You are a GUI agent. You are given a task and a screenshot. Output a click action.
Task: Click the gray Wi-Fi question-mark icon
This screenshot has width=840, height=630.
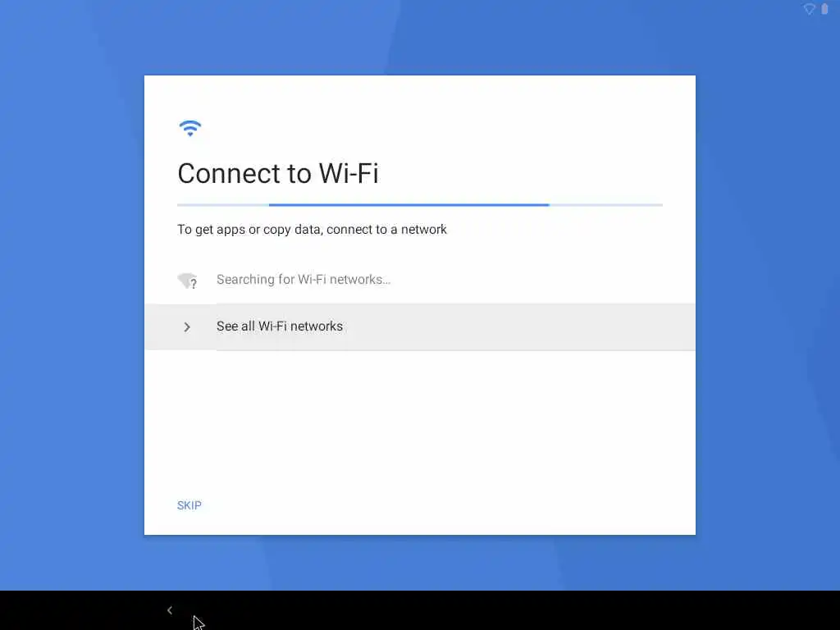[x=188, y=281]
